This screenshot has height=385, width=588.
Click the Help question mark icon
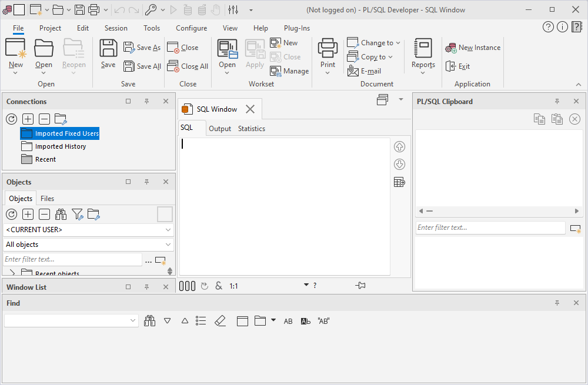(548, 27)
